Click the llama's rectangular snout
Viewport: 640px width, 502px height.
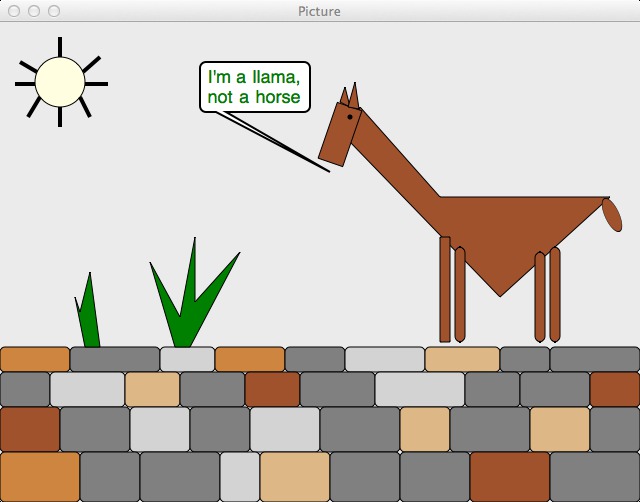tap(337, 138)
